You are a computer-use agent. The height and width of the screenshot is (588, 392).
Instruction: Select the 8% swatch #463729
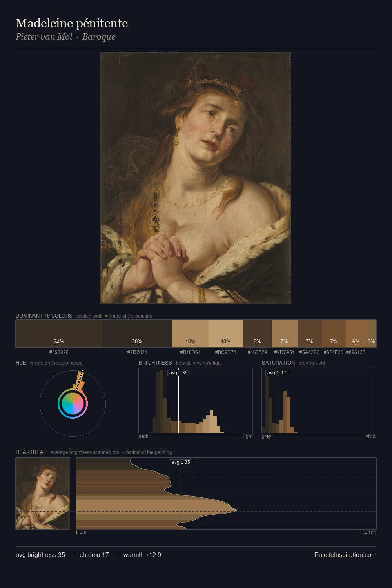[x=258, y=334]
